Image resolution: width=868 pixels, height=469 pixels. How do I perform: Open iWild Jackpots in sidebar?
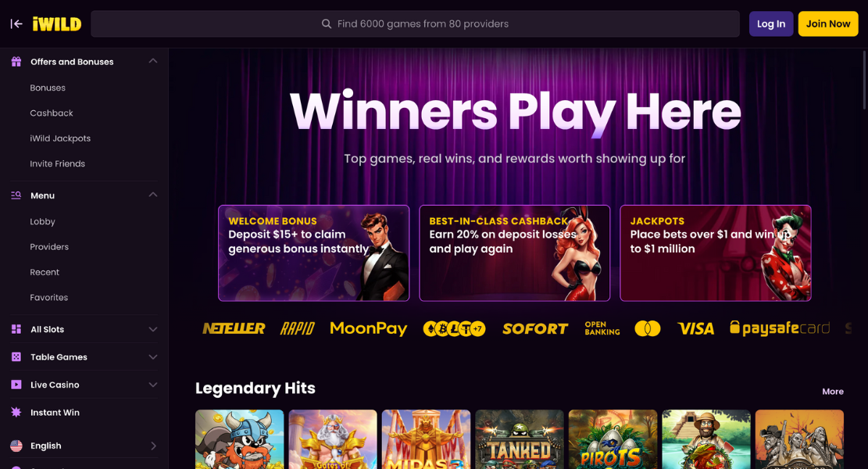point(60,138)
